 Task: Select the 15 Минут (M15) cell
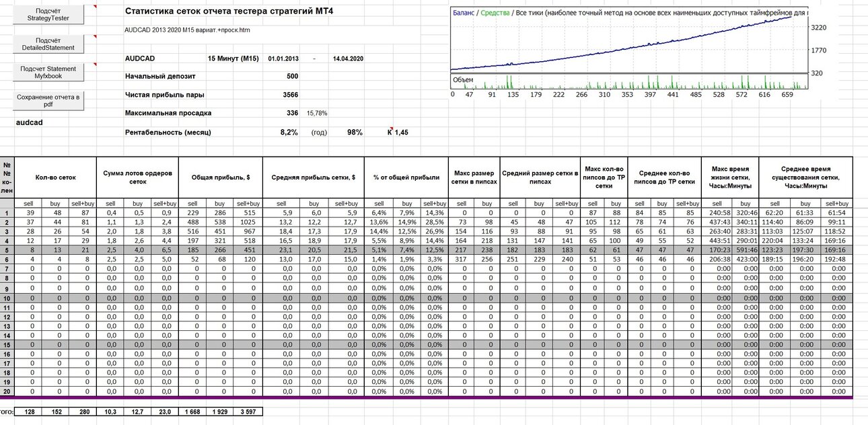[x=233, y=59]
